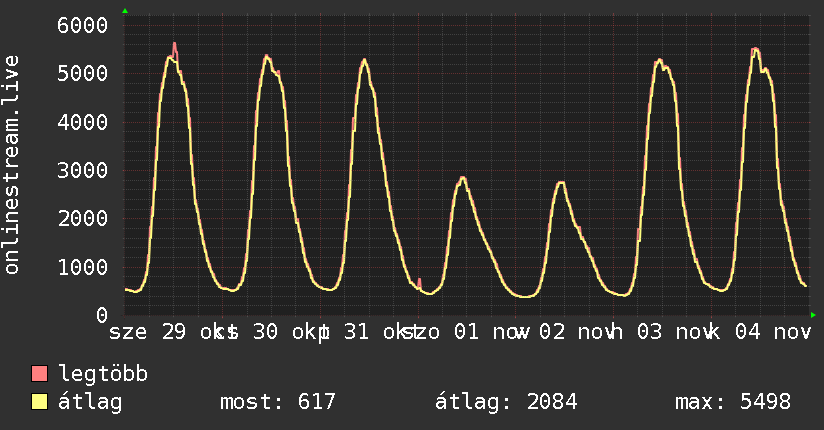Screen dimensions: 824x430
Task: Click the green arrow at x-axis end
Action: [x=813, y=315]
